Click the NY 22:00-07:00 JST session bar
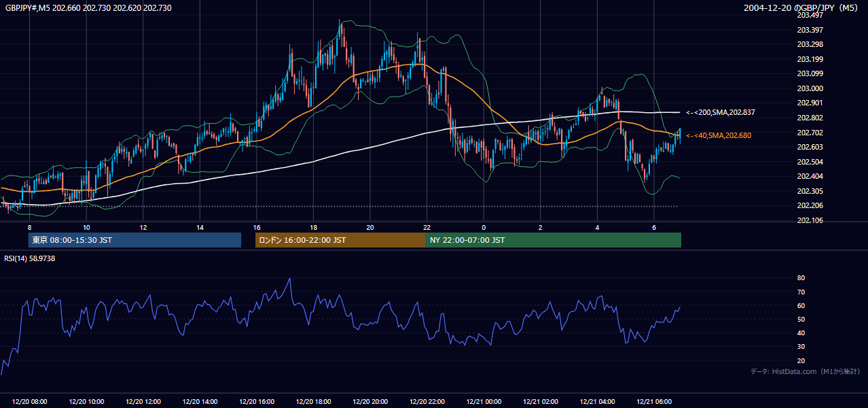 point(554,240)
